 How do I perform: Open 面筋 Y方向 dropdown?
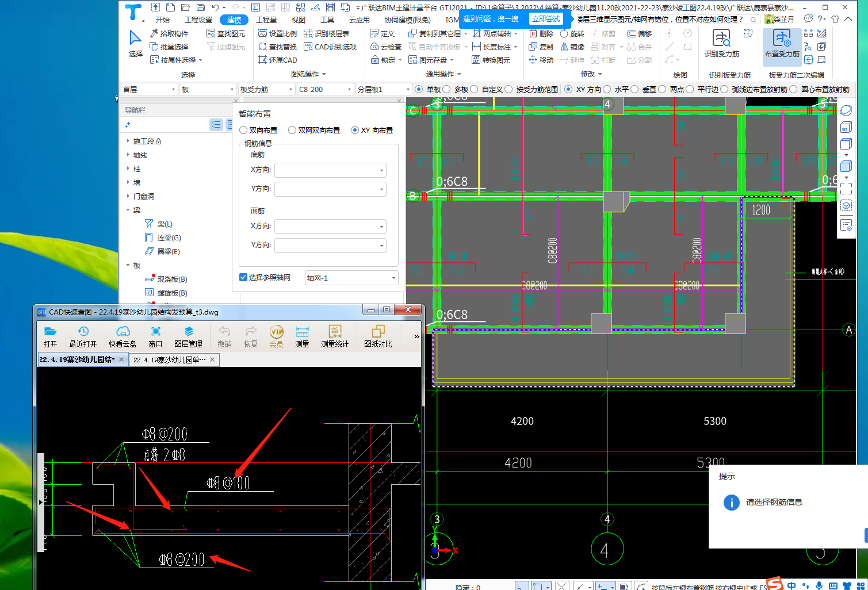330,246
